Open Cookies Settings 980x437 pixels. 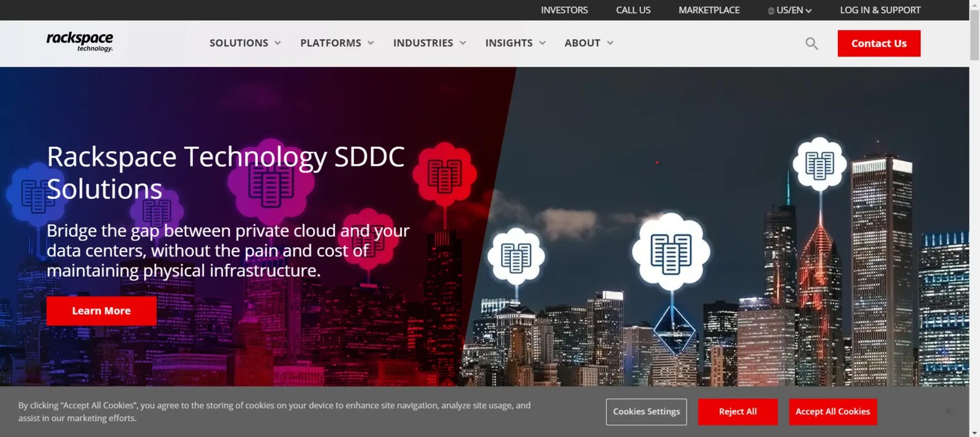pos(646,412)
